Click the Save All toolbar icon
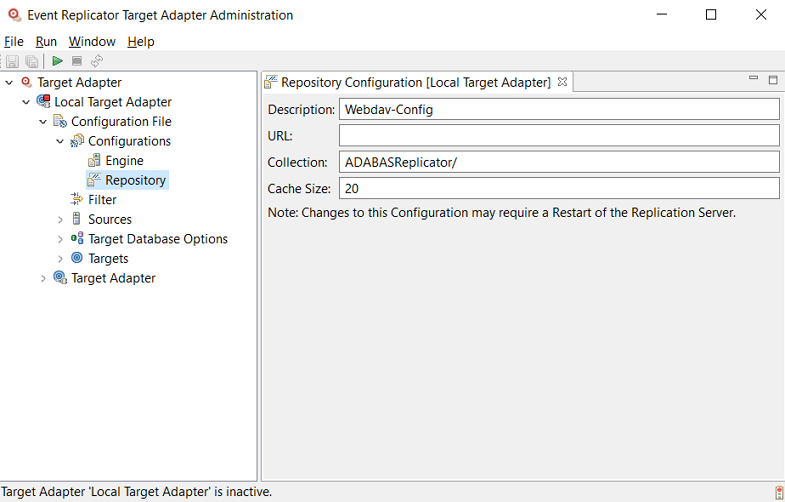Image resolution: width=785 pixels, height=502 pixels. (32, 61)
